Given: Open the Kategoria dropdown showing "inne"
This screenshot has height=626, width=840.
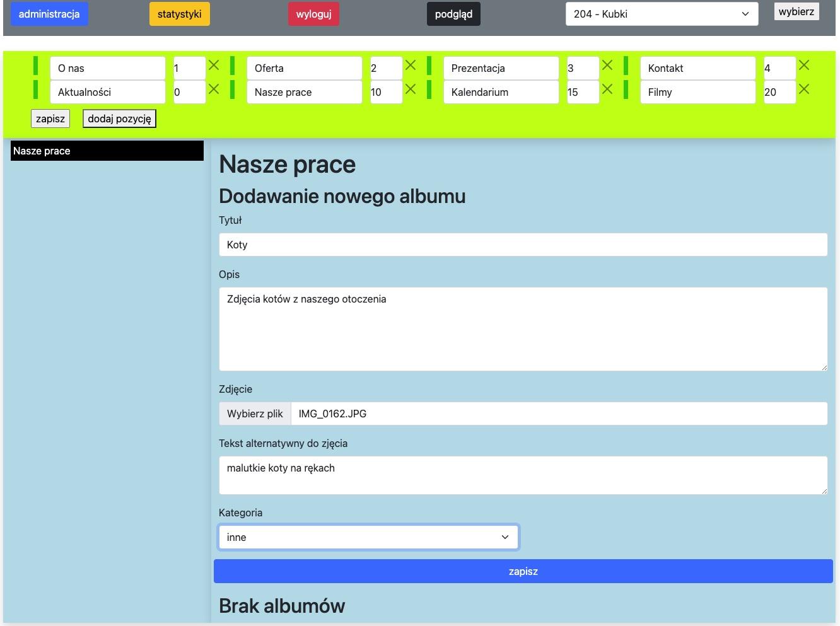Looking at the screenshot, I should [368, 536].
